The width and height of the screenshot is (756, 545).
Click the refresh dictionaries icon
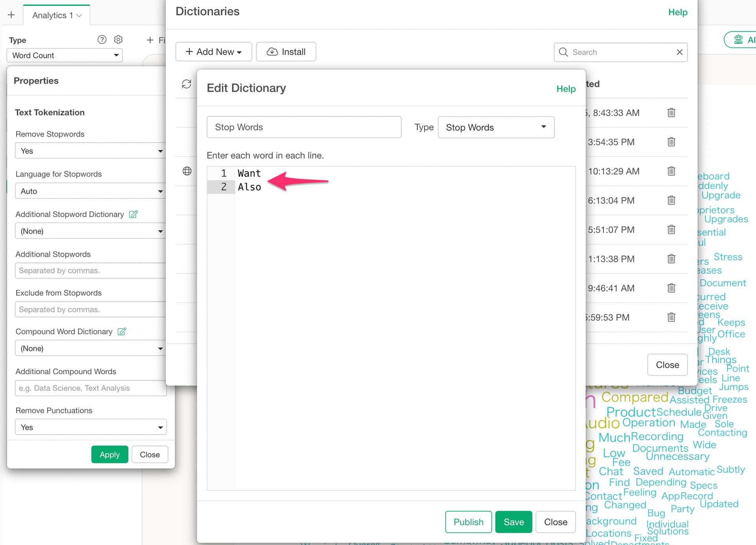186,84
